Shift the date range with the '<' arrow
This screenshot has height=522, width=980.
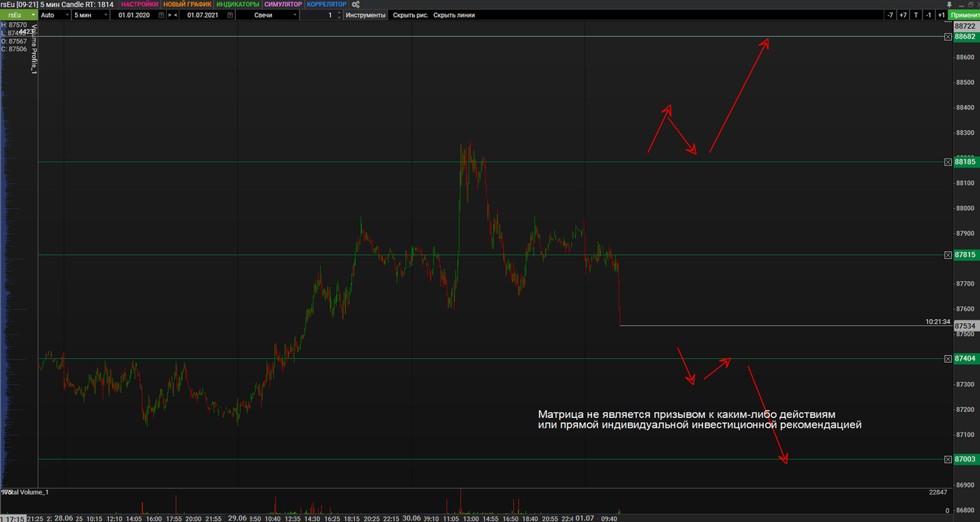coord(176,15)
